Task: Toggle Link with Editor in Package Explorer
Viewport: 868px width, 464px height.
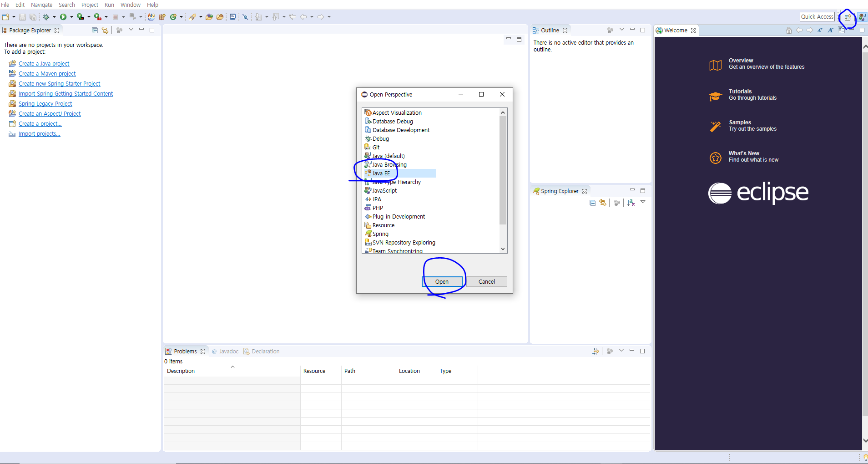Action: [105, 31]
